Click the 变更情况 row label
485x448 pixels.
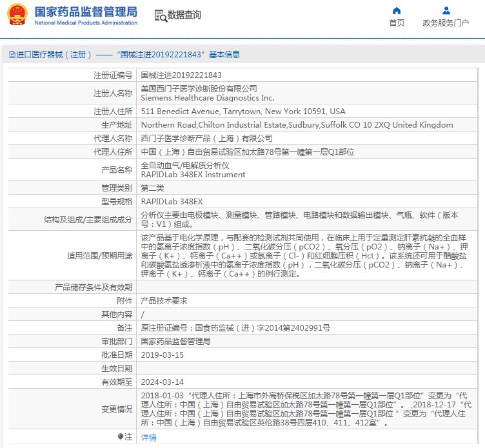(117, 409)
